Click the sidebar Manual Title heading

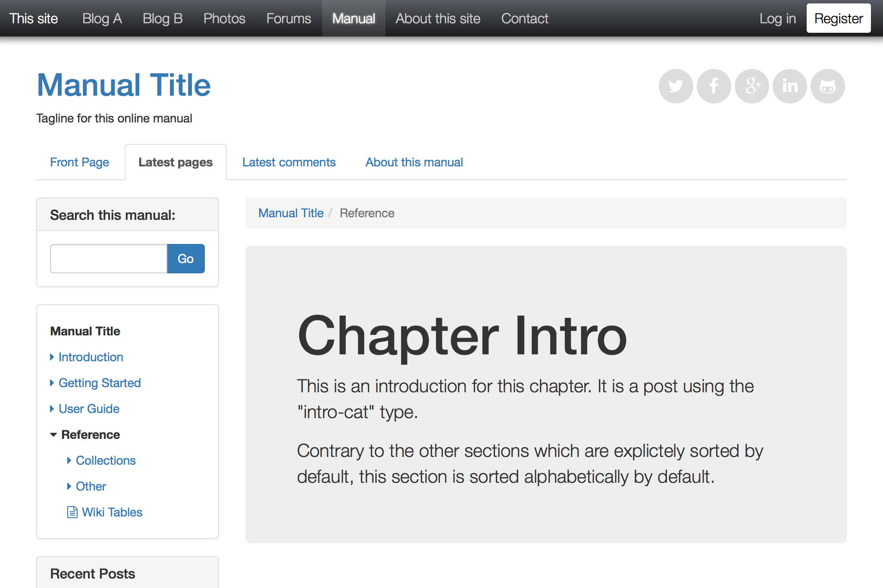[x=85, y=331]
